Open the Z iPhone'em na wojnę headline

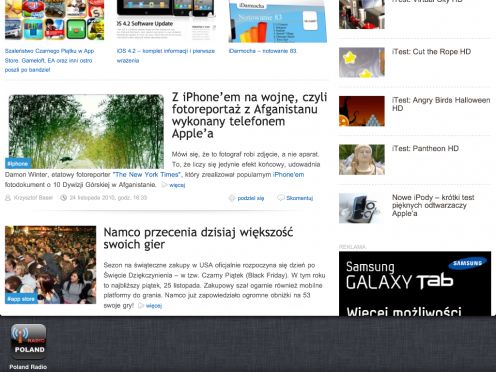pos(249,115)
